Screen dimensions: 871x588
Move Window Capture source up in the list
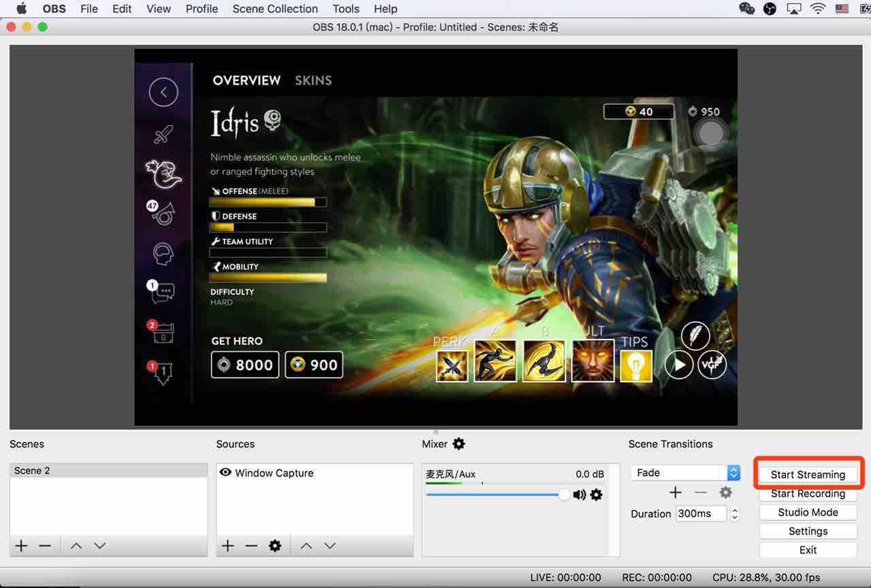[306, 545]
